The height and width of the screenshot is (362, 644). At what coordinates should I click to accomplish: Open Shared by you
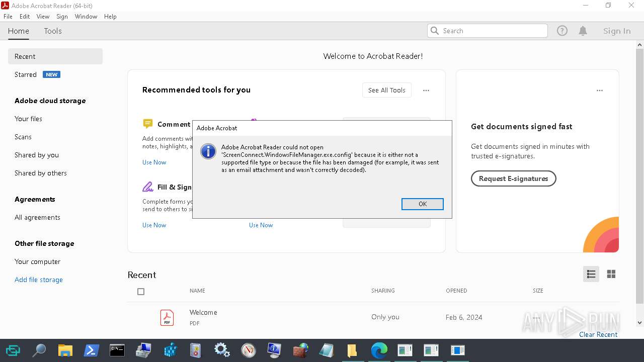[37, 155]
